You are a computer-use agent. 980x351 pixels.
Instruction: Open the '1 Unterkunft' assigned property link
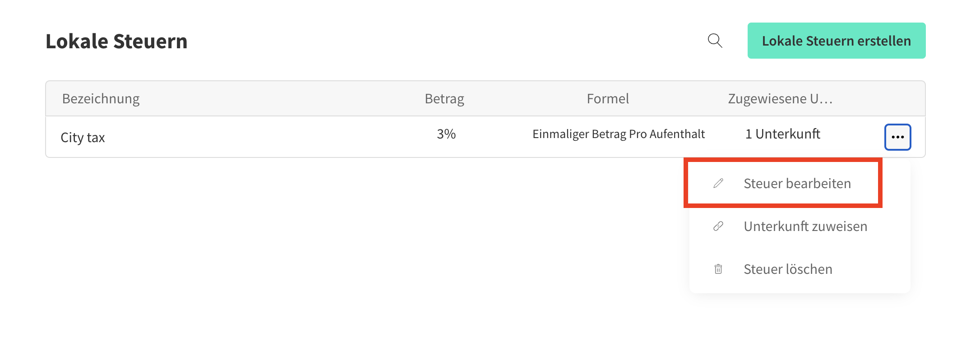[782, 134]
